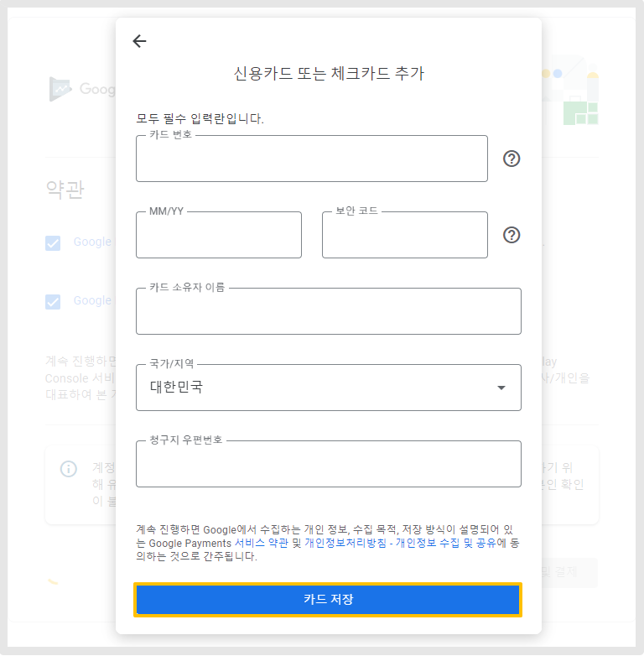Image resolution: width=644 pixels, height=656 pixels.
Task: Click the info icon in the background notice
Action: click(69, 469)
